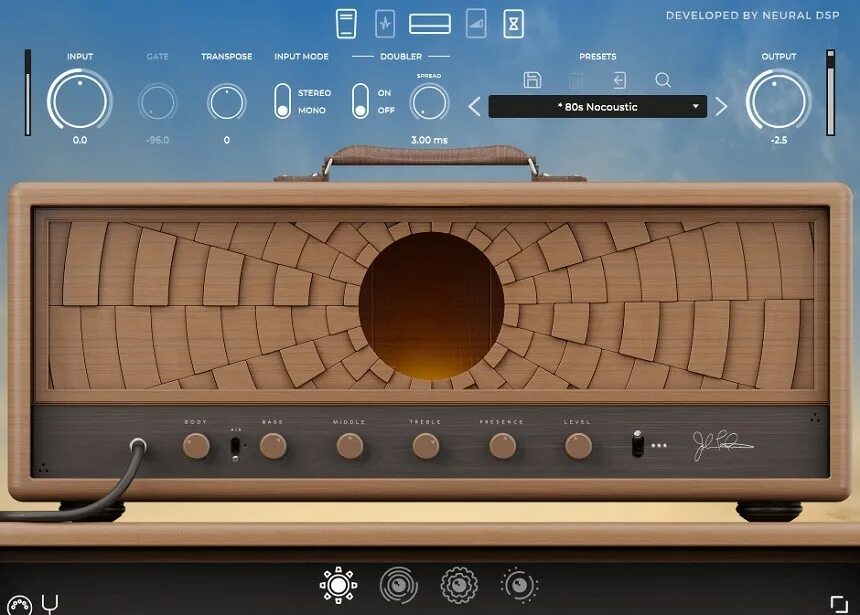Screen dimensions: 860x615
Task: Click the Transpose value 0
Action: 227,140
